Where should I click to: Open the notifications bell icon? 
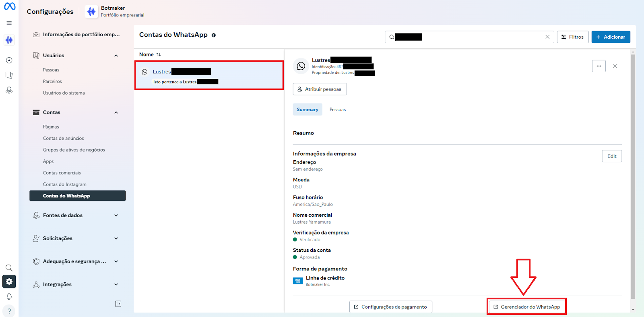[9, 296]
